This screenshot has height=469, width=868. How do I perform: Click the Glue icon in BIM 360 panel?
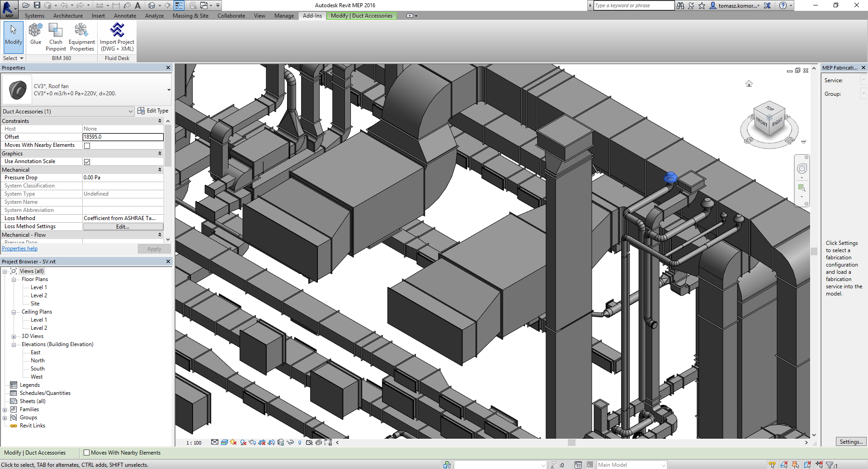click(36, 34)
